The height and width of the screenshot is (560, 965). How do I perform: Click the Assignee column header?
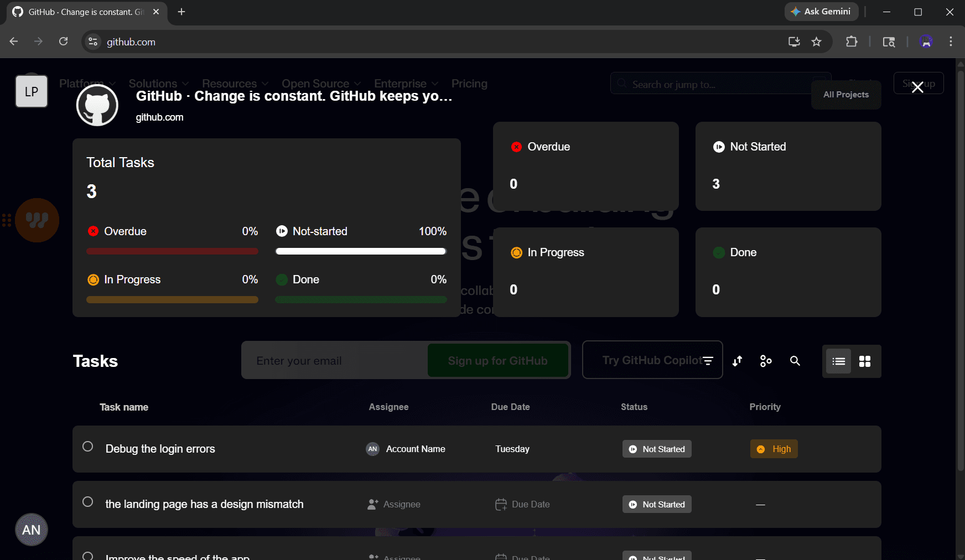[388, 407]
